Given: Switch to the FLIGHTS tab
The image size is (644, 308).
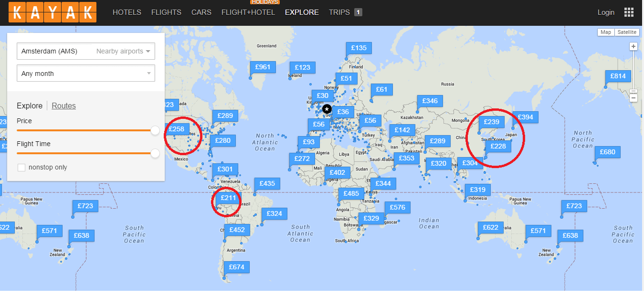Looking at the screenshot, I should 166,12.
